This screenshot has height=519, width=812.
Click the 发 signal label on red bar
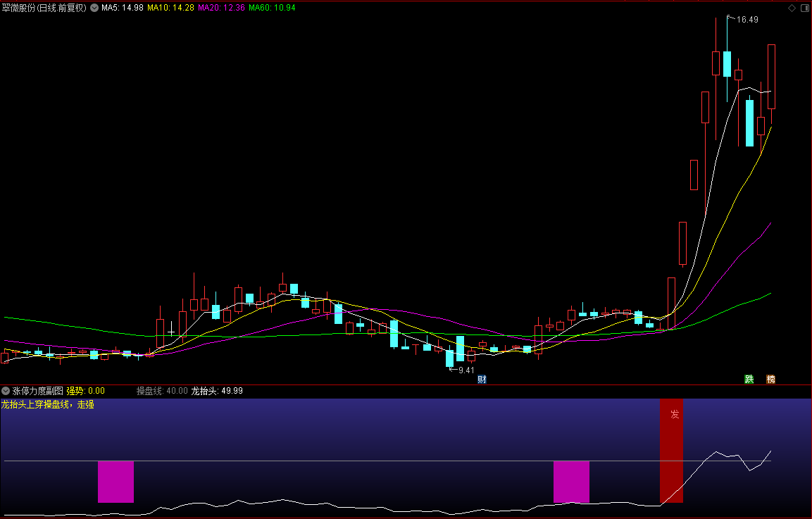point(675,414)
